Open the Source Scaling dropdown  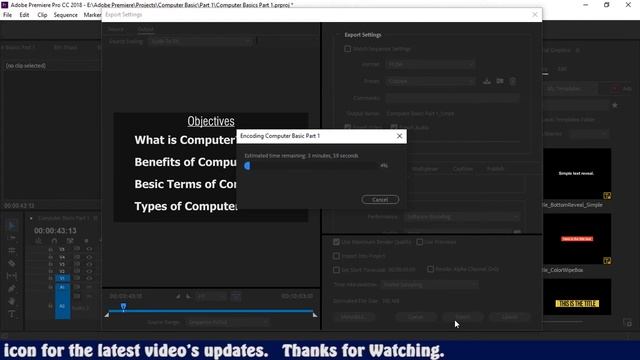(x=200, y=41)
